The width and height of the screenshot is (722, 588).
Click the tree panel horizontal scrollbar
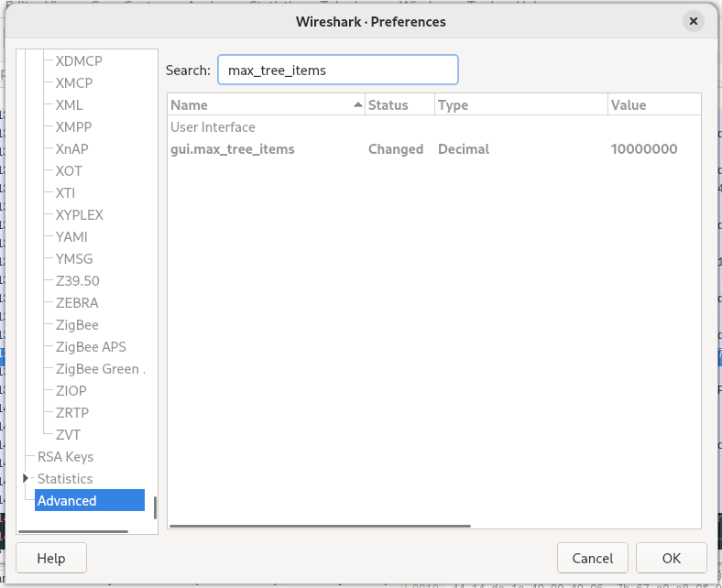coord(73,531)
